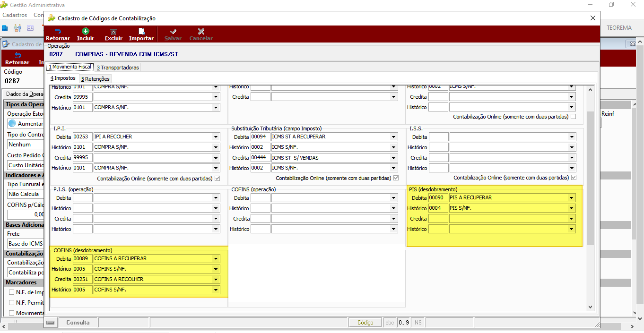The height and width of the screenshot is (333, 644).
Task: Click the Salvar checkmark icon
Action: click(173, 31)
